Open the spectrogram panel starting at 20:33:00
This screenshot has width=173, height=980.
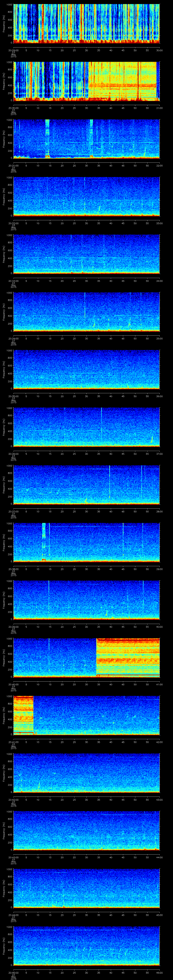87,255
